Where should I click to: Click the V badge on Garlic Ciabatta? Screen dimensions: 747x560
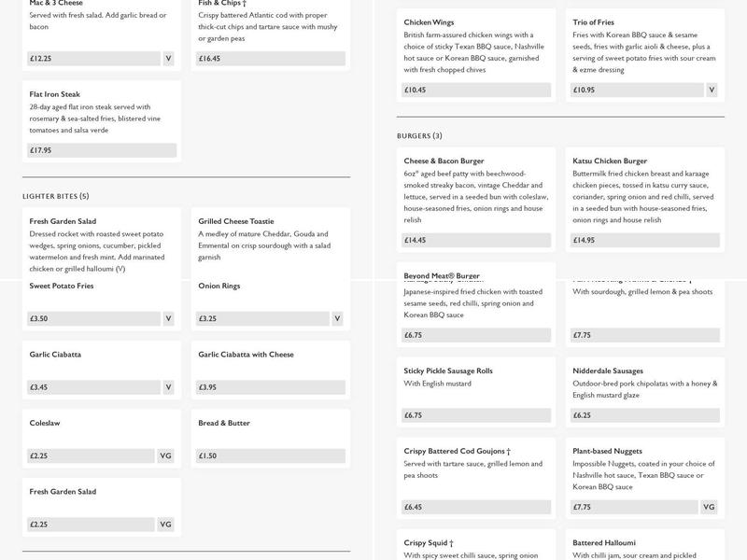click(x=168, y=387)
